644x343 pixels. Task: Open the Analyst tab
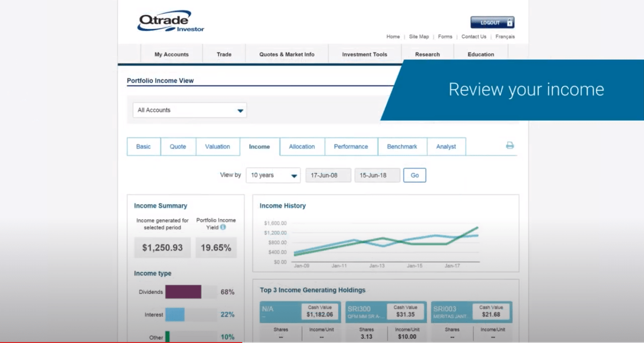(x=446, y=146)
